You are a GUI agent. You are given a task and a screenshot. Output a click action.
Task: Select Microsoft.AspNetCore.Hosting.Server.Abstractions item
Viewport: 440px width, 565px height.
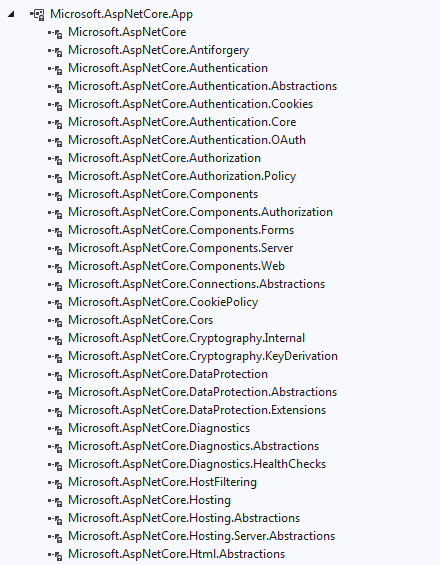click(201, 537)
